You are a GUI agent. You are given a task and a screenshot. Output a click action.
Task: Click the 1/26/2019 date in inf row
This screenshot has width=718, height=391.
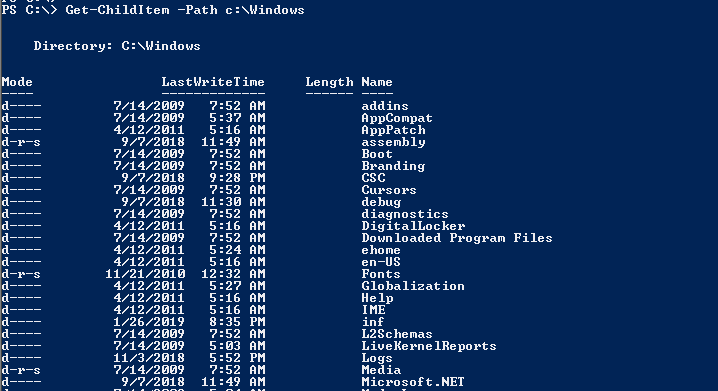(x=149, y=321)
